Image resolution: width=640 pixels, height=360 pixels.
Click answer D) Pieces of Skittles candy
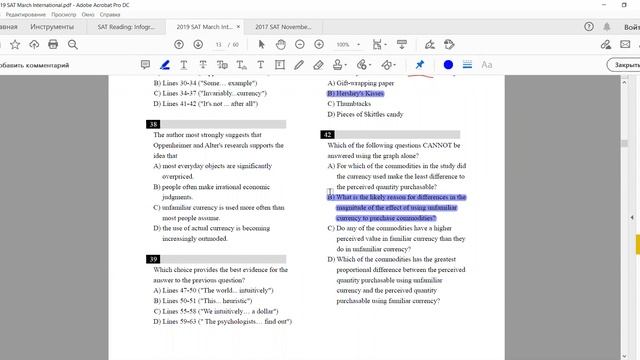[x=365, y=114]
